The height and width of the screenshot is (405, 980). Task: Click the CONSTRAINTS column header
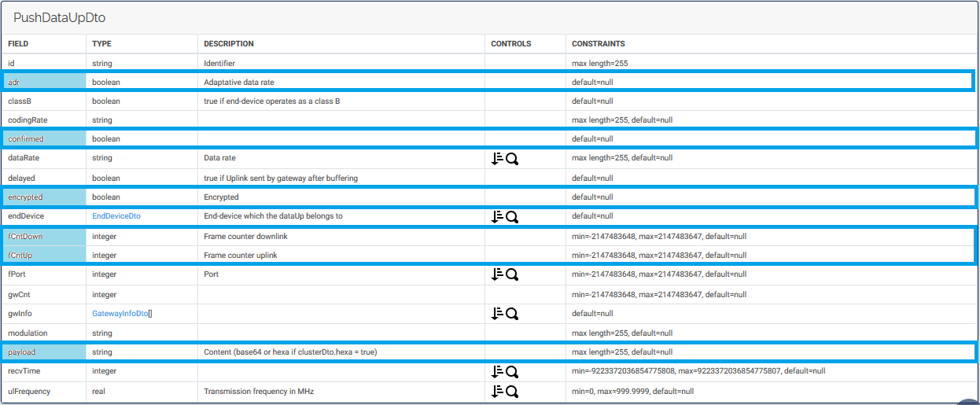(599, 44)
